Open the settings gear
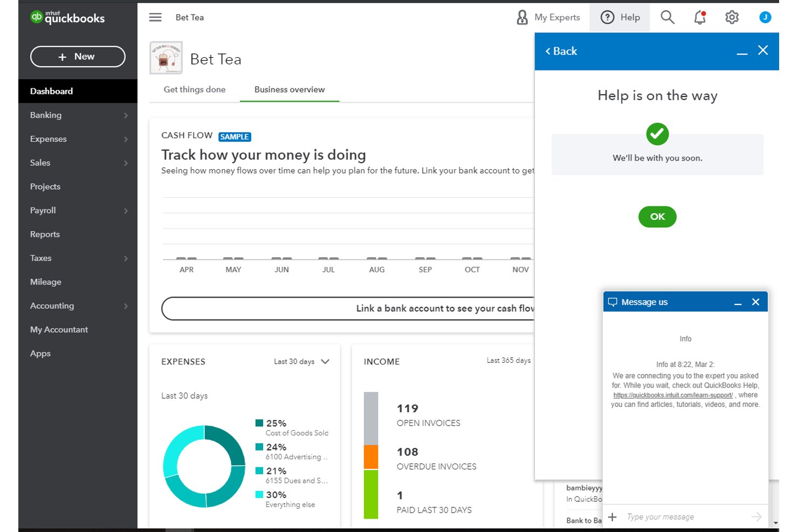Viewport: 798px width, 532px height. [x=732, y=17]
